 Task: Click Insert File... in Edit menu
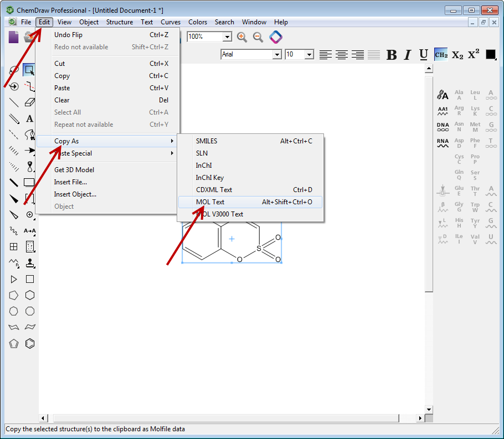(x=70, y=182)
